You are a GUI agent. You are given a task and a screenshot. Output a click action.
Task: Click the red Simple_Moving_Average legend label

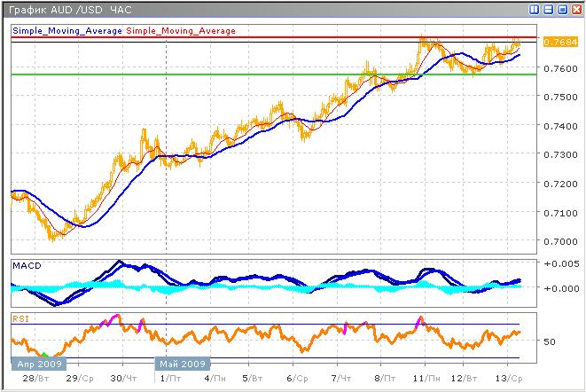click(181, 31)
